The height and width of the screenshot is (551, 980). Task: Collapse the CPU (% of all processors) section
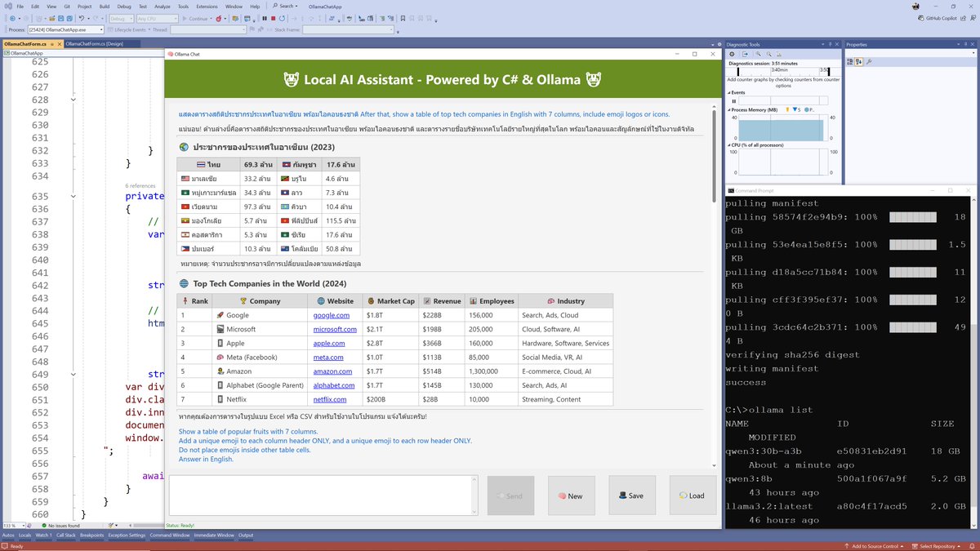pyautogui.click(x=729, y=144)
